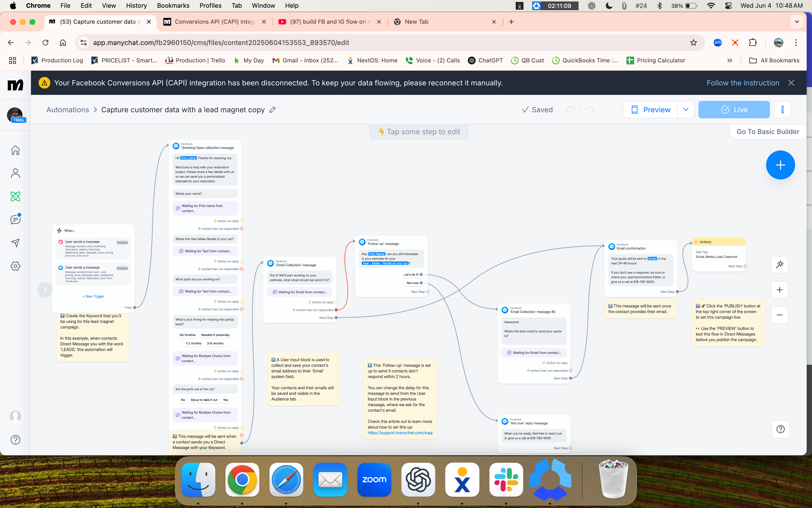
Task: Follow the instruction link in banner
Action: pyautogui.click(x=743, y=83)
